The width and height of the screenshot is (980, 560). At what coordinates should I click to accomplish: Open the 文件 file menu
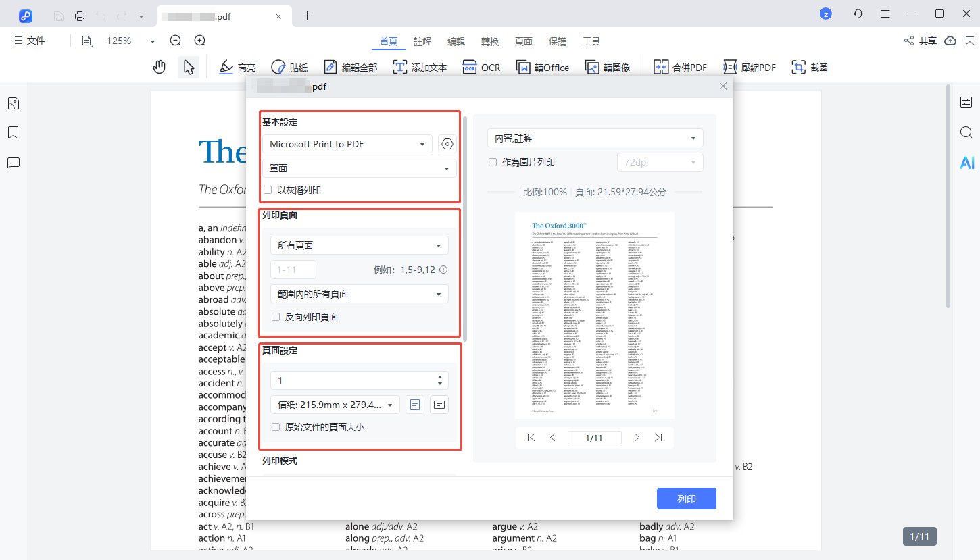[30, 41]
